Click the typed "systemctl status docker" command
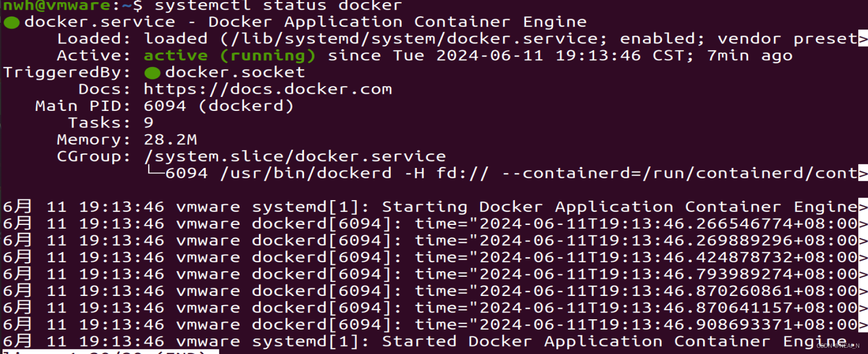The height and width of the screenshot is (354, 868). (x=278, y=6)
